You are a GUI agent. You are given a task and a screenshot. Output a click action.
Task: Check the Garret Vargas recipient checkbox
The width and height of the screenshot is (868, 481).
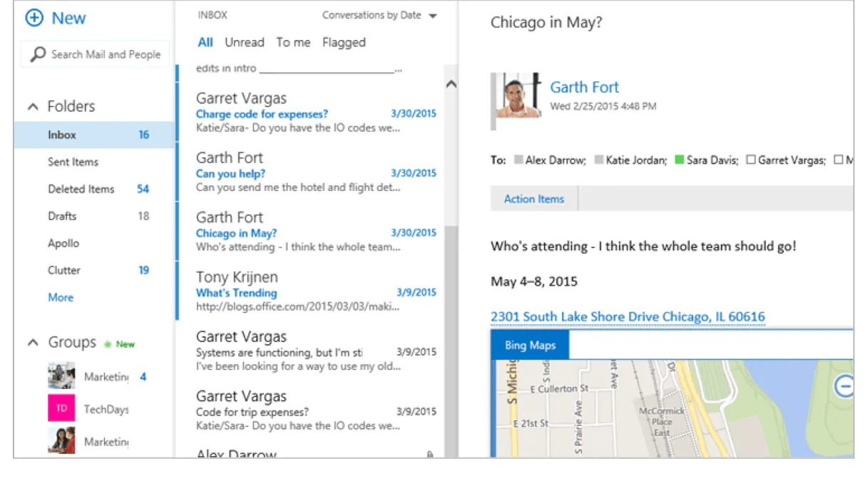[750, 160]
